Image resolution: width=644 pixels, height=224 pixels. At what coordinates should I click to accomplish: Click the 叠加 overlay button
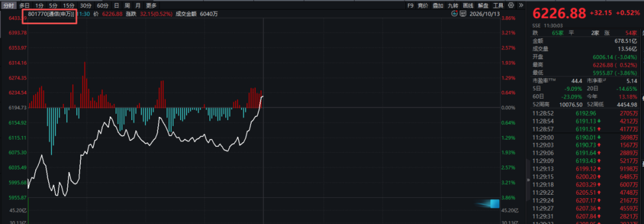coord(438,5)
